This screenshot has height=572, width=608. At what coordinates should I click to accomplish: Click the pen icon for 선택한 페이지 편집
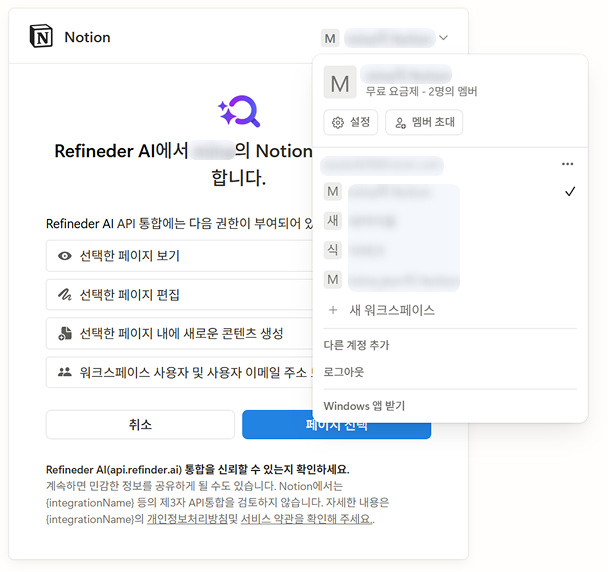point(65,295)
